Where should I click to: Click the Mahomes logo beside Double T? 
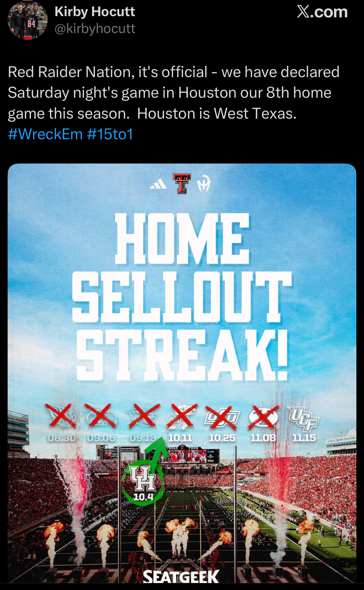click(204, 184)
